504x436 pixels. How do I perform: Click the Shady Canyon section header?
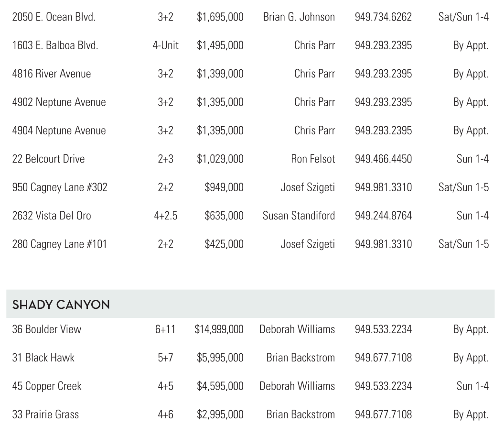61,305
